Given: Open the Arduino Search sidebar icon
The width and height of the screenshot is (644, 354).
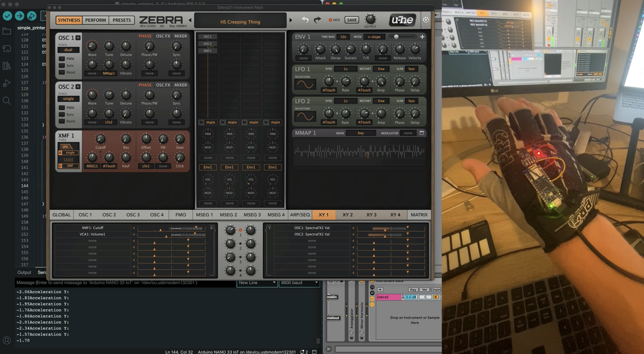Looking at the screenshot, I should pos(7,101).
